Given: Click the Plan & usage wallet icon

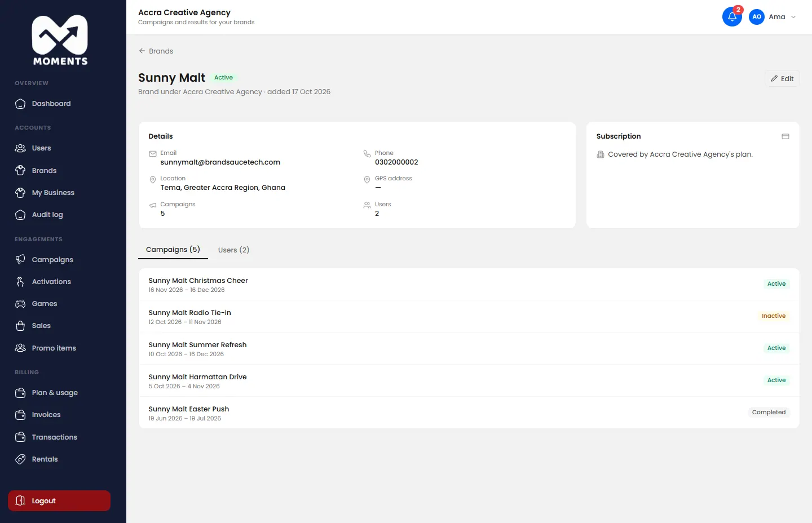Looking at the screenshot, I should [20, 393].
